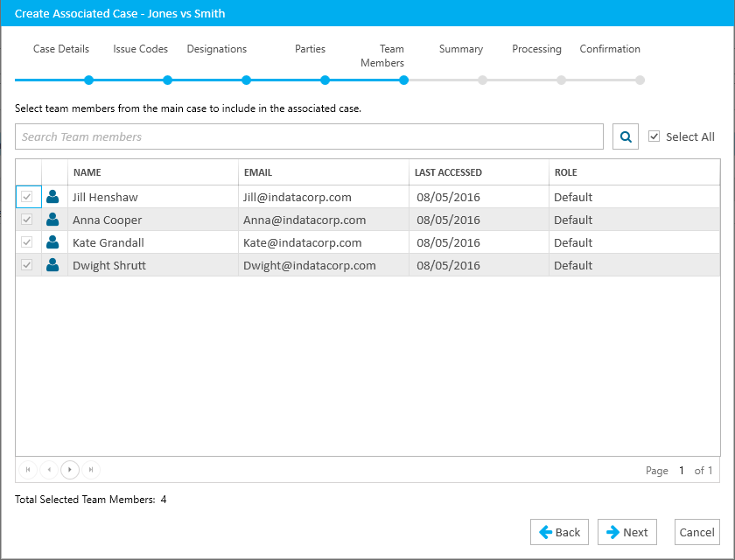Go to first page of the list

coord(28,470)
